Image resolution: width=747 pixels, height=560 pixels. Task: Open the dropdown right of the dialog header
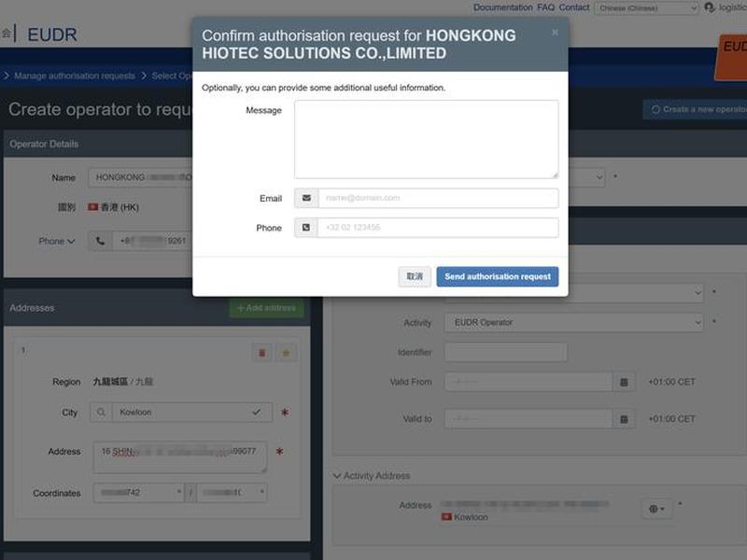[x=587, y=177]
